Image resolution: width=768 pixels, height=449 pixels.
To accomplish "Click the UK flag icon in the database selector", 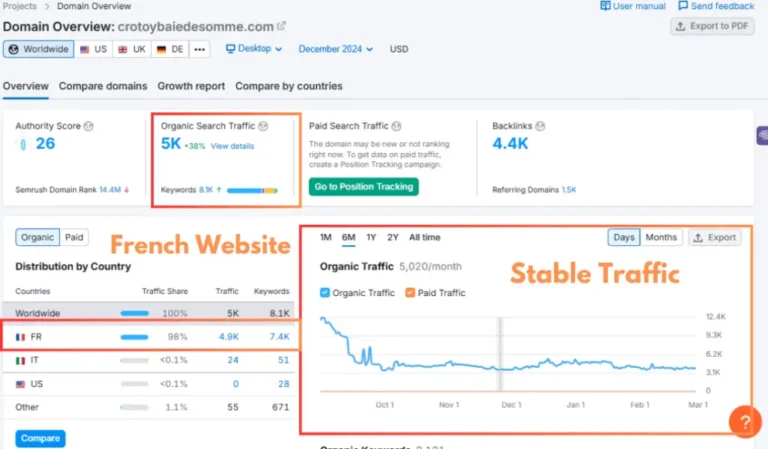I will (122, 49).
